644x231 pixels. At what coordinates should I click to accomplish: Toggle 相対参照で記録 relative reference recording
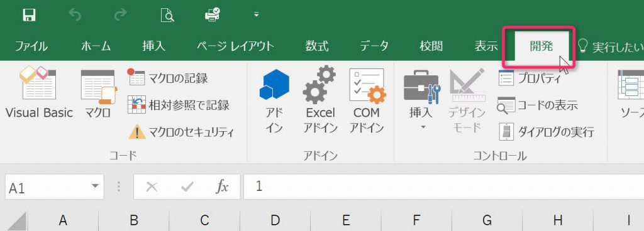coord(178,105)
